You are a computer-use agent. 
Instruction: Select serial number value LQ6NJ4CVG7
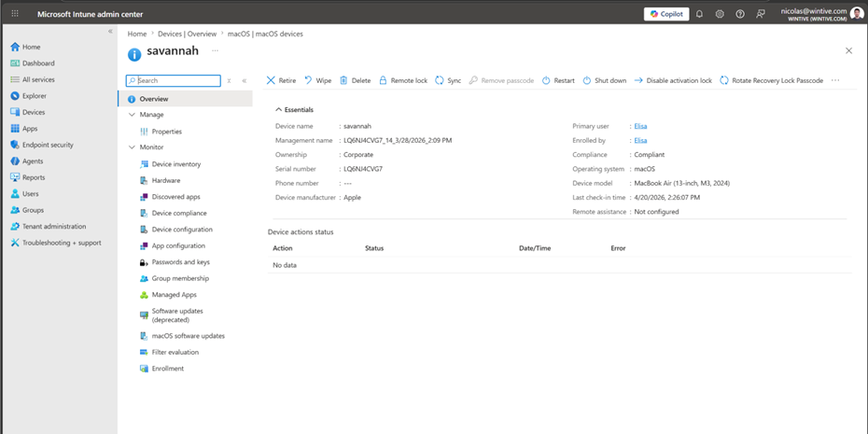[x=363, y=169]
